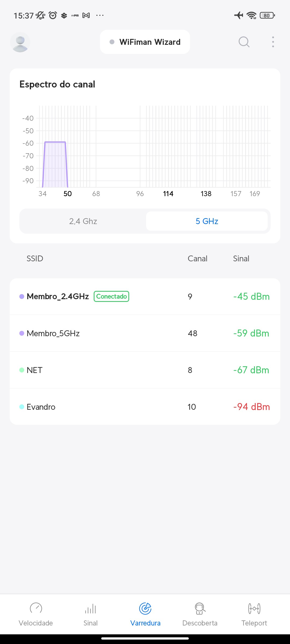The width and height of the screenshot is (290, 644).
Task: Open the WiFiman Wizard network selector
Action: point(145,42)
